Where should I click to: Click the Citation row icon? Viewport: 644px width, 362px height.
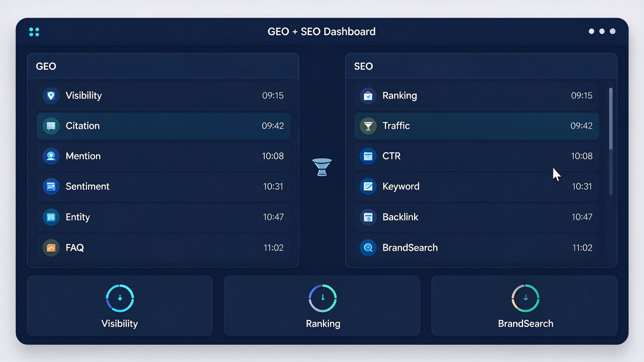(51, 126)
